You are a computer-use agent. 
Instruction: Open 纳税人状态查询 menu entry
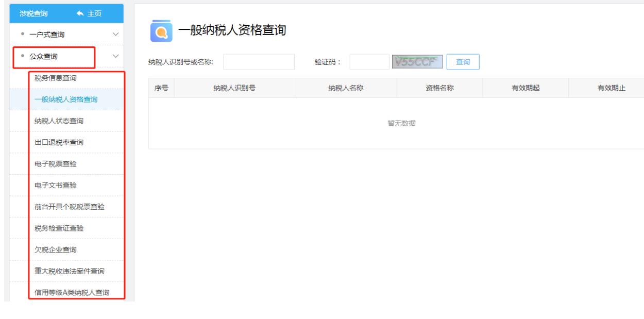pos(59,121)
